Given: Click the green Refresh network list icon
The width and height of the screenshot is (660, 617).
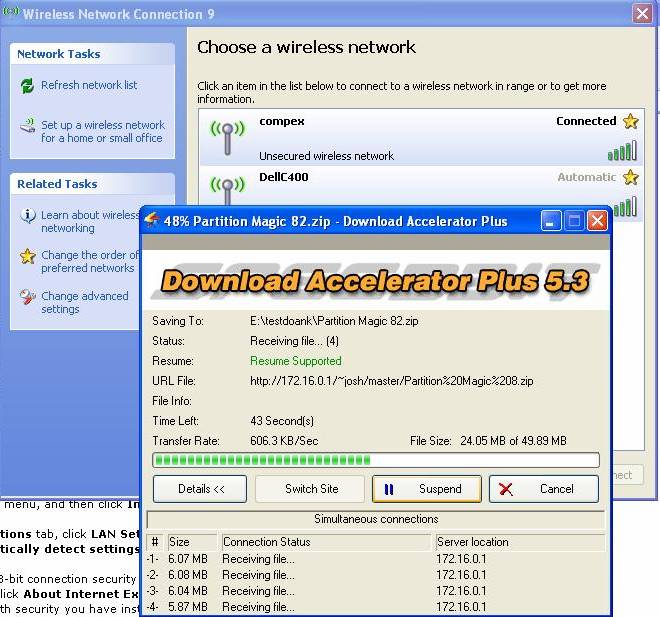Looking at the screenshot, I should 27,85.
